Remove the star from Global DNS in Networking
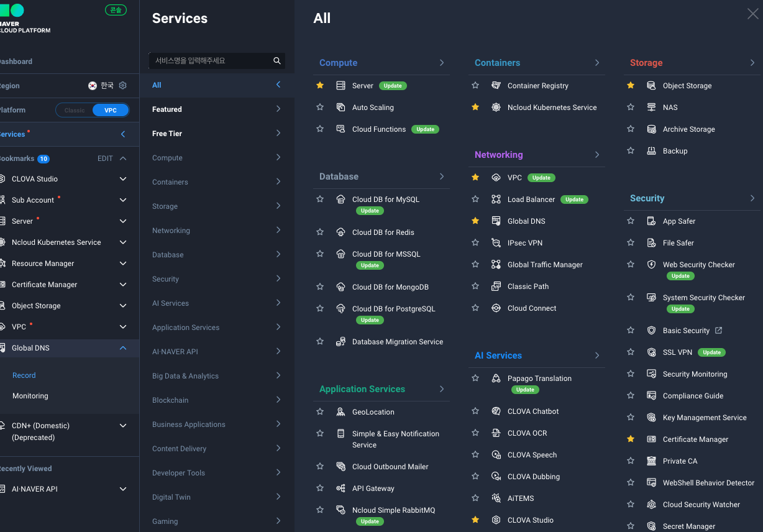Image resolution: width=763 pixels, height=532 pixels. (475, 221)
